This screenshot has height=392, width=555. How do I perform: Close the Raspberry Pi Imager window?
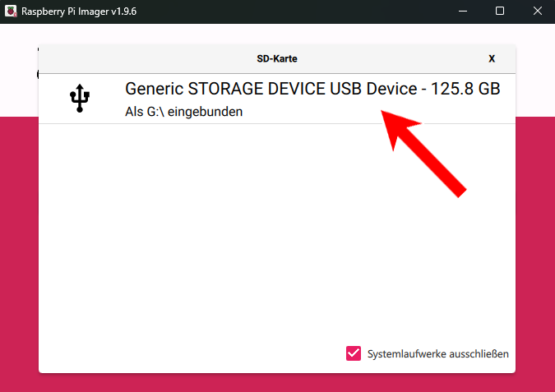coord(537,12)
